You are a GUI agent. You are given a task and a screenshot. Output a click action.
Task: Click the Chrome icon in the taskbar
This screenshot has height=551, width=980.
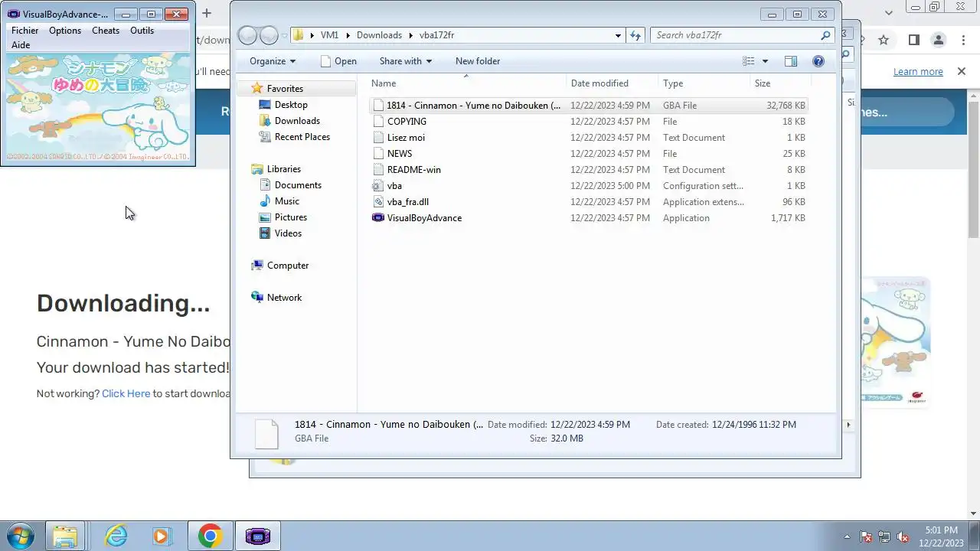click(210, 536)
